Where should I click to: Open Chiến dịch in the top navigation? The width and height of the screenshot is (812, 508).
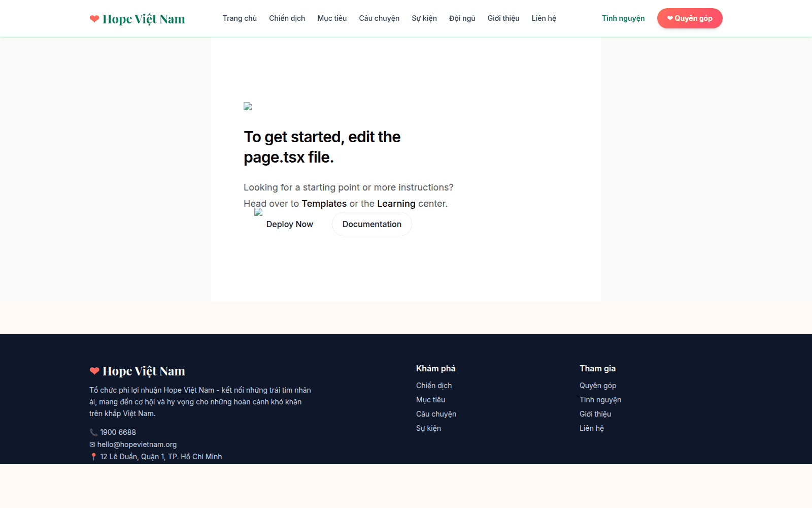tap(287, 18)
